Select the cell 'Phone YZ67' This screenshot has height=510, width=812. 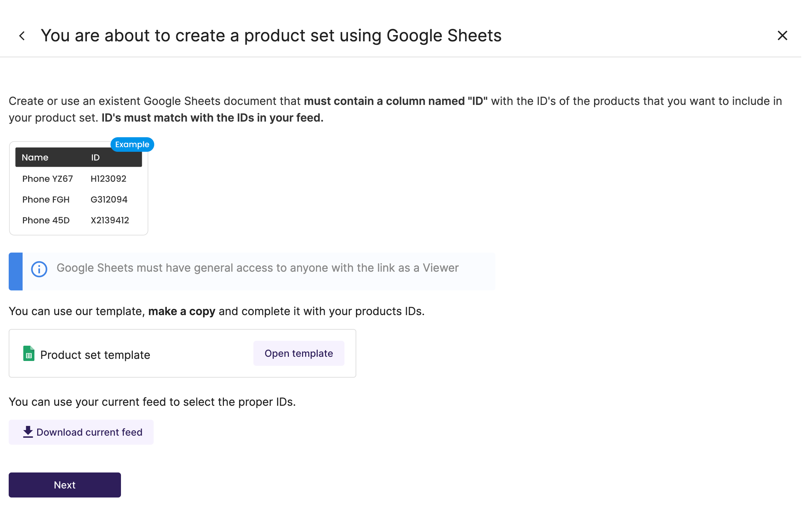click(48, 179)
